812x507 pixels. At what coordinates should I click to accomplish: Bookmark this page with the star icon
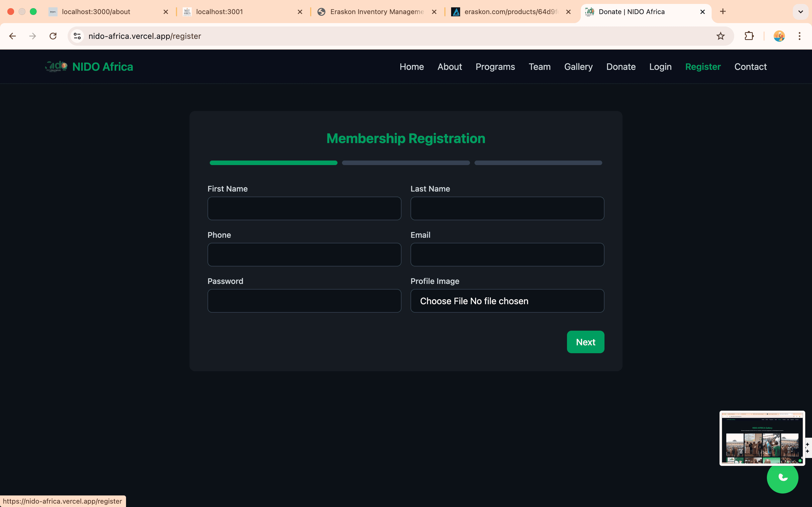pos(720,36)
